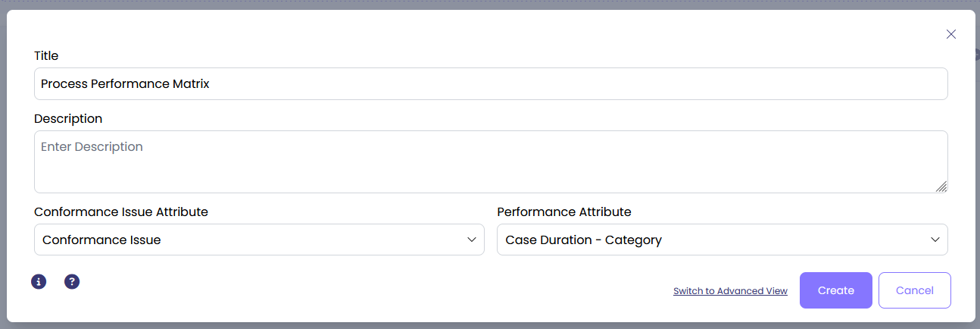The image size is (980, 329).
Task: Click the Description field label
Action: click(68, 118)
